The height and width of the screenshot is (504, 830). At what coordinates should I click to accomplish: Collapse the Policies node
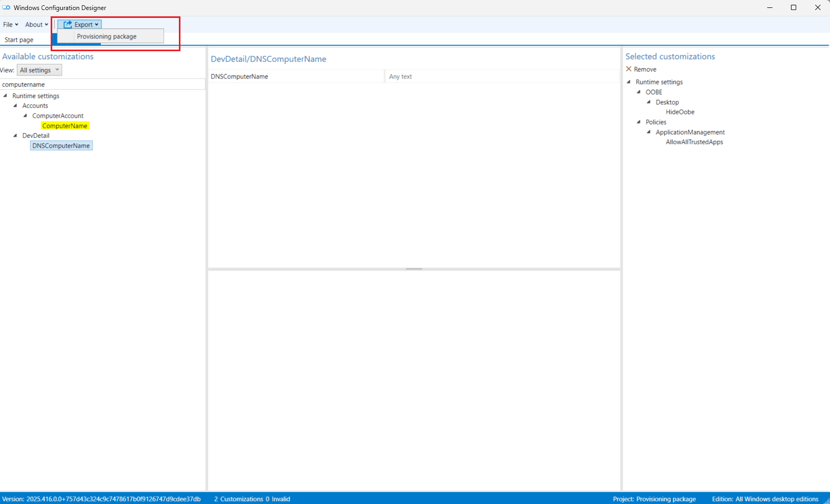(639, 122)
